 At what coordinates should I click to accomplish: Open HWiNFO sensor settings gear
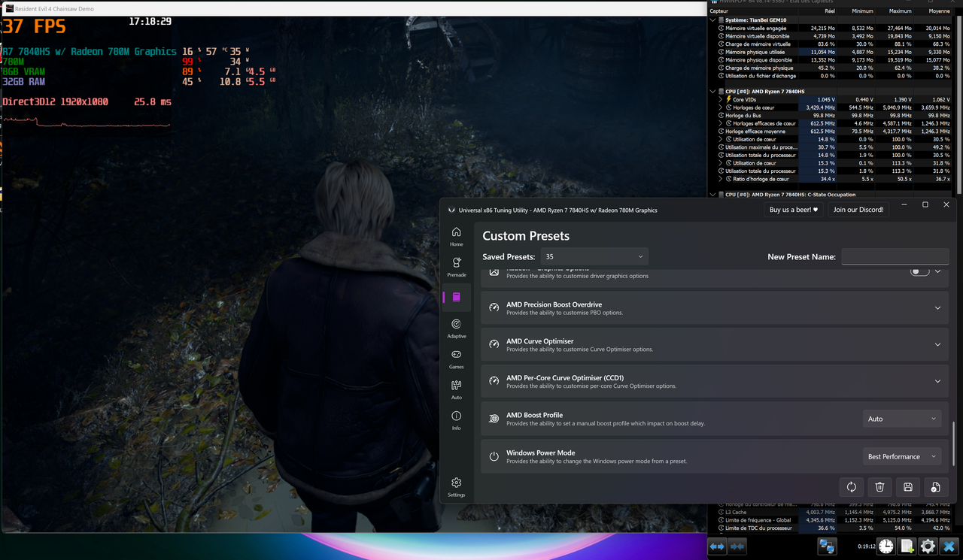(x=928, y=546)
